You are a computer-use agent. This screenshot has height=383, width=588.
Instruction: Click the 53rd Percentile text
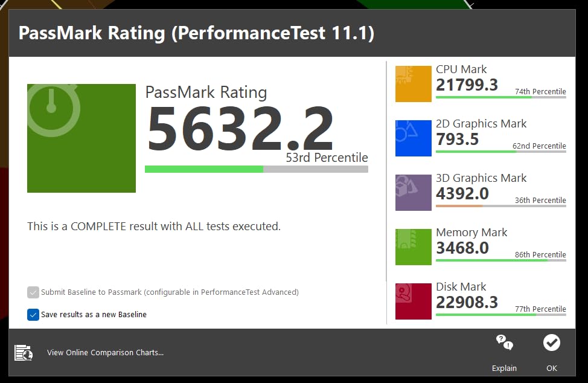pos(327,158)
